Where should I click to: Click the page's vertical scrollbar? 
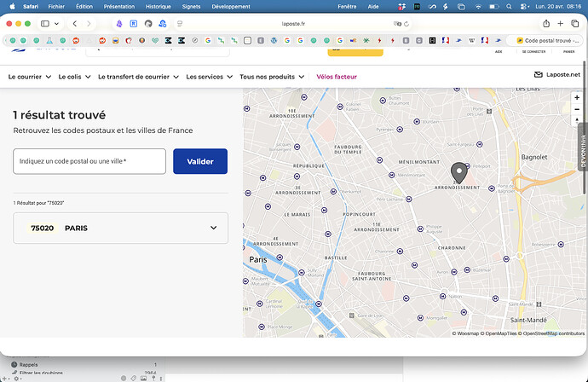[585, 128]
